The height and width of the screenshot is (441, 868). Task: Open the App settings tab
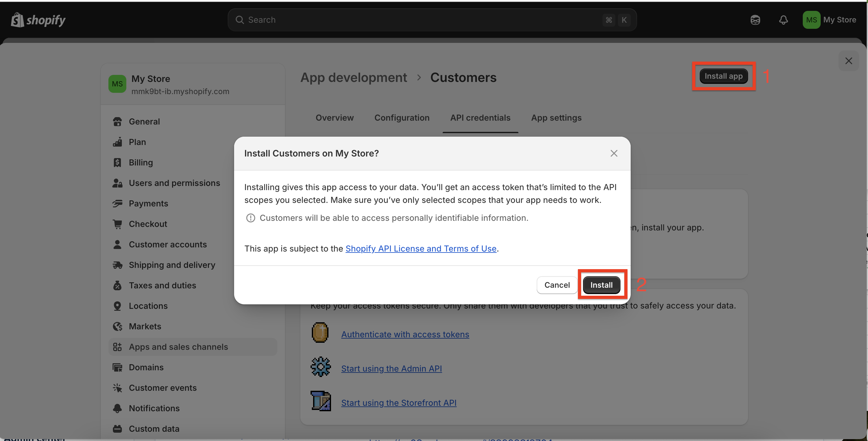click(556, 118)
